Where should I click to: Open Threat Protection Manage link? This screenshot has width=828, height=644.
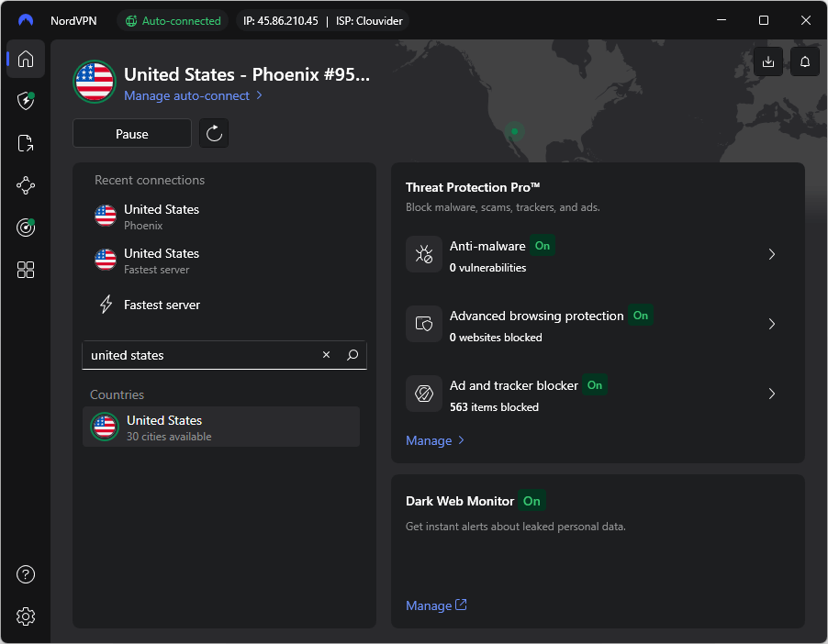point(430,440)
